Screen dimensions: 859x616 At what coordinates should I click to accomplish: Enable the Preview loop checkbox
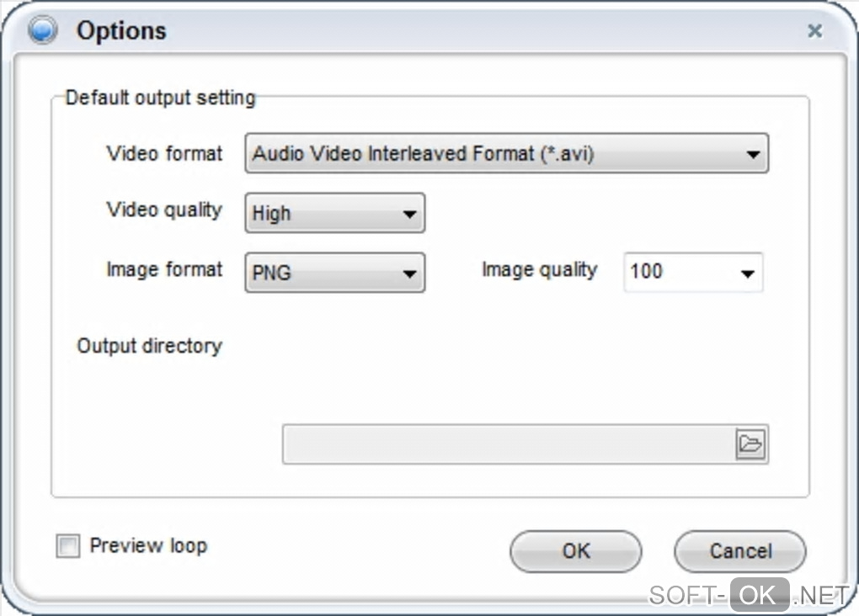67,546
